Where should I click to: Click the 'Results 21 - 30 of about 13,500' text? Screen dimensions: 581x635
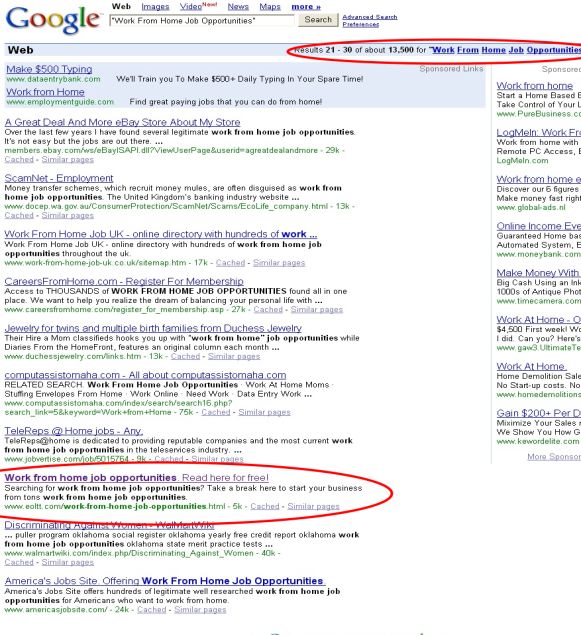[x=354, y=50]
